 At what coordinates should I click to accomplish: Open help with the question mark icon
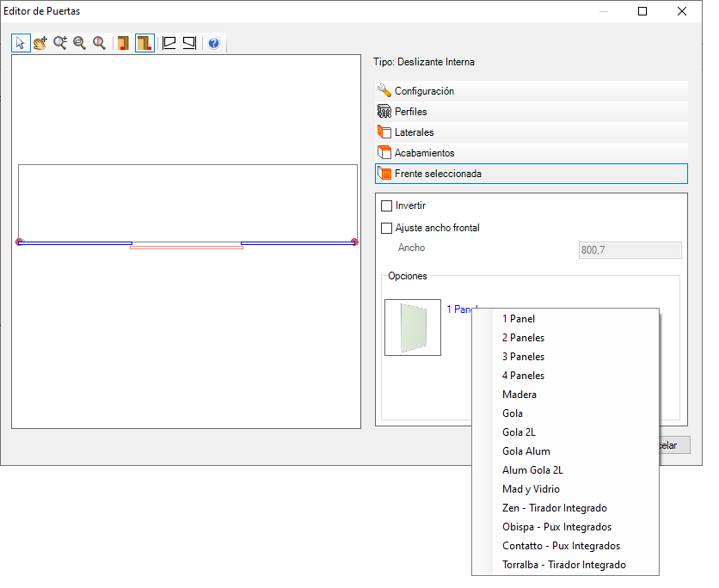[x=213, y=43]
